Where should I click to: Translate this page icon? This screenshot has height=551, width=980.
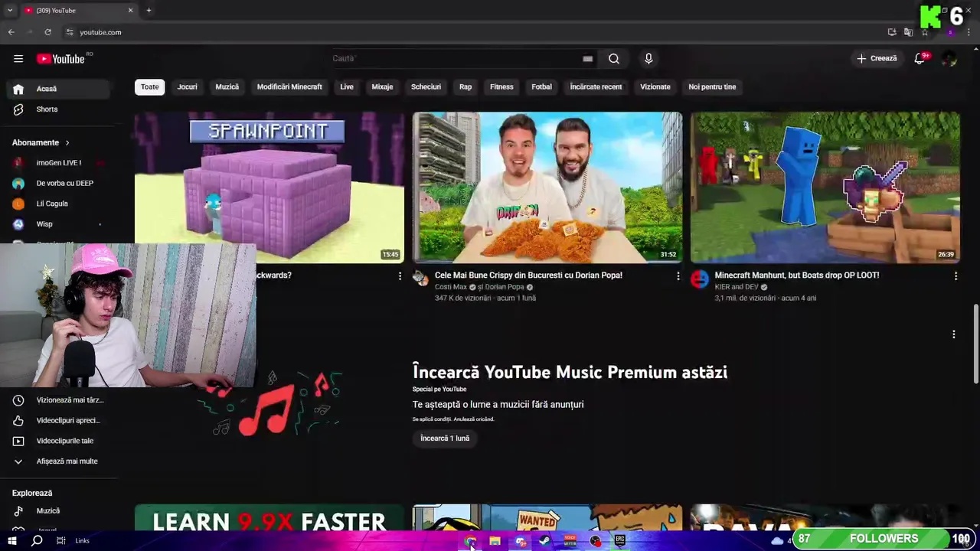908,32
